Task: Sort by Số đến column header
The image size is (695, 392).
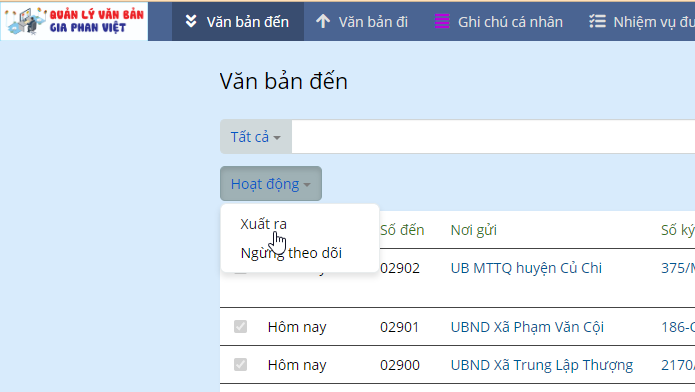Action: 402,230
